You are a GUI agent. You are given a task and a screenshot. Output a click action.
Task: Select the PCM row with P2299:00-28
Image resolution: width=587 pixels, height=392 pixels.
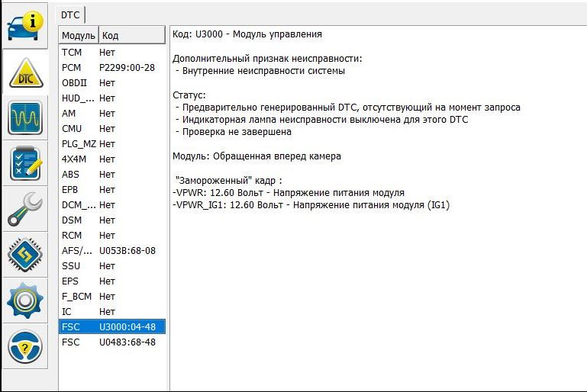coord(112,67)
